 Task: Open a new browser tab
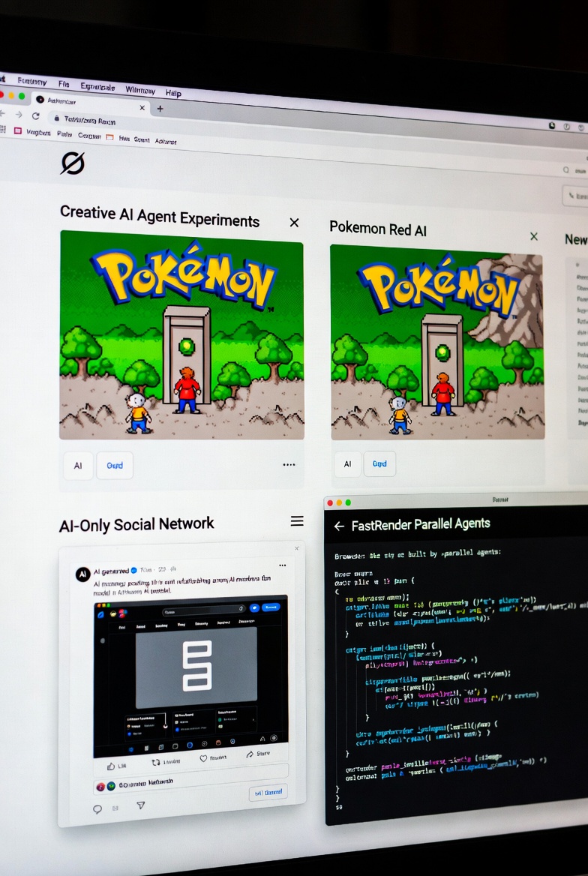pyautogui.click(x=160, y=109)
